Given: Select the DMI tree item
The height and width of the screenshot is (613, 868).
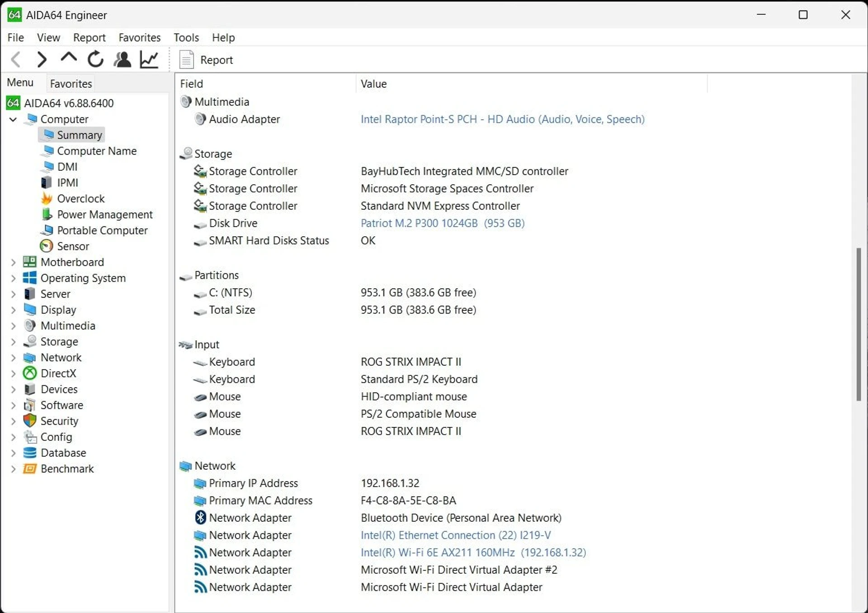Looking at the screenshot, I should click(67, 167).
